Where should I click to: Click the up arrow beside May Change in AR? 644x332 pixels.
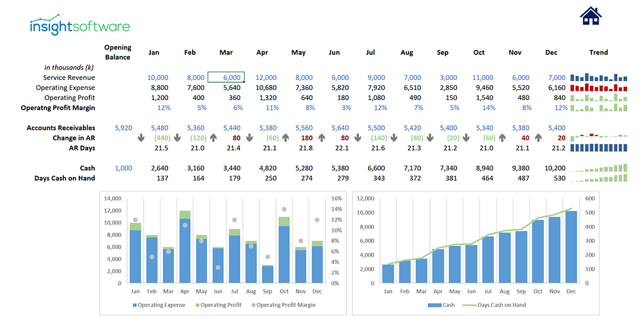tap(286, 138)
